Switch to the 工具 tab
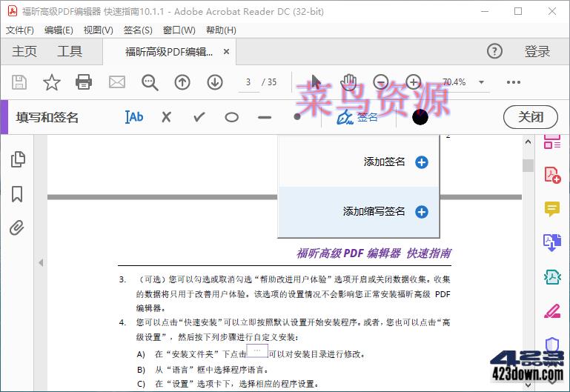570x392 pixels. [70, 51]
